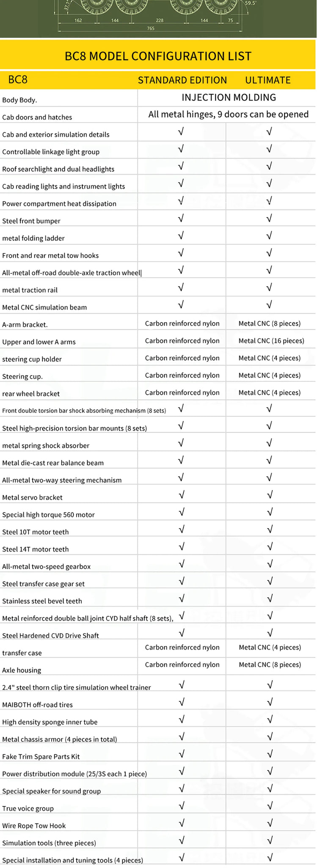Click Ultimate checkmark for True voice group

click(270, 806)
